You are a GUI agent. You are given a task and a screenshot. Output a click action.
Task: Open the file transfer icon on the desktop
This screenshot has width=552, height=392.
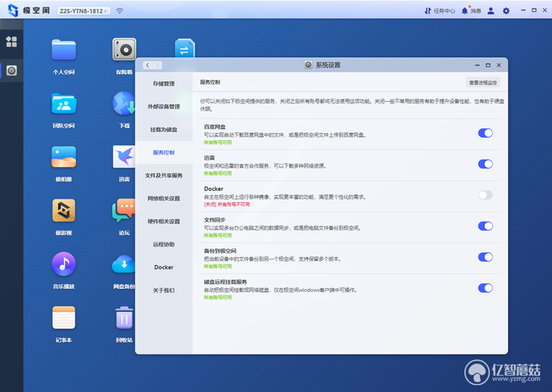pos(185,48)
